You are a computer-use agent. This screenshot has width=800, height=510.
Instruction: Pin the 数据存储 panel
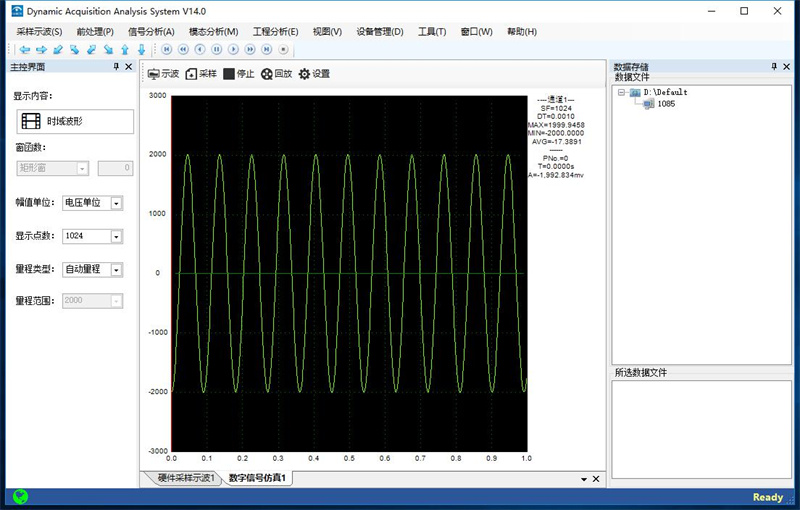pyautogui.click(x=774, y=67)
